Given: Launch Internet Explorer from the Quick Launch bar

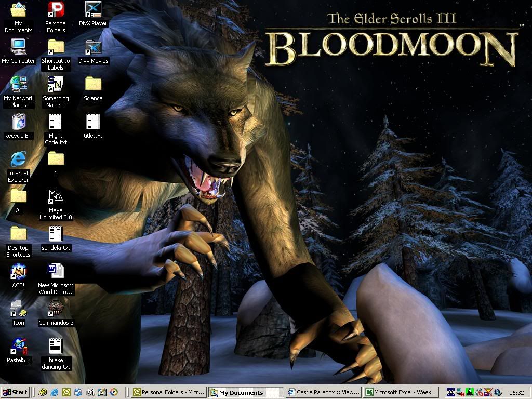Looking at the screenshot, I should pyautogui.click(x=54, y=392).
